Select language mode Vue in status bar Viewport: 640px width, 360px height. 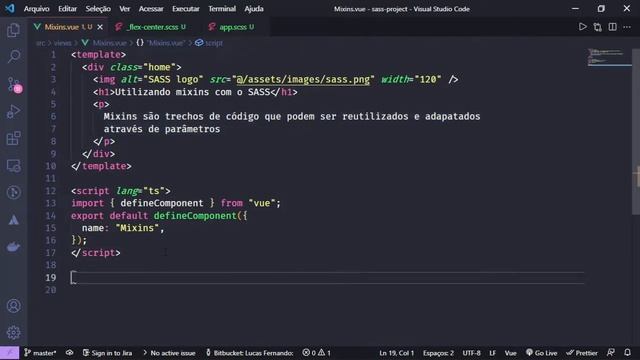(x=511, y=353)
